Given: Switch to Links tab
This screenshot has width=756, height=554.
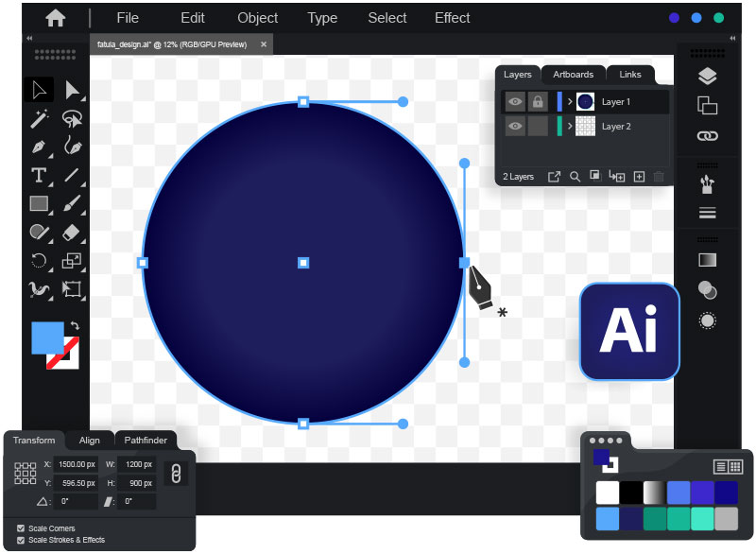Looking at the screenshot, I should pos(629,75).
